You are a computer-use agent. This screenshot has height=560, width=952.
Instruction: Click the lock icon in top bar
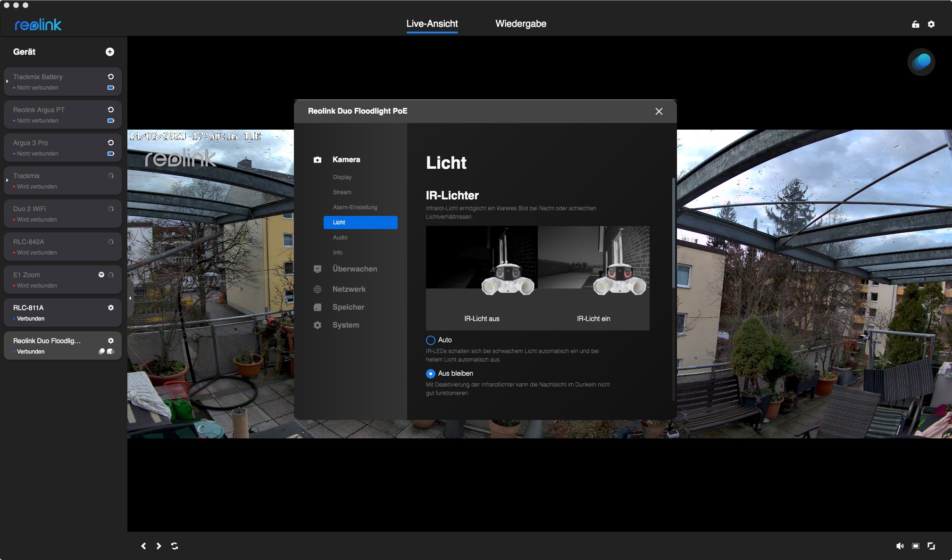[x=916, y=24]
